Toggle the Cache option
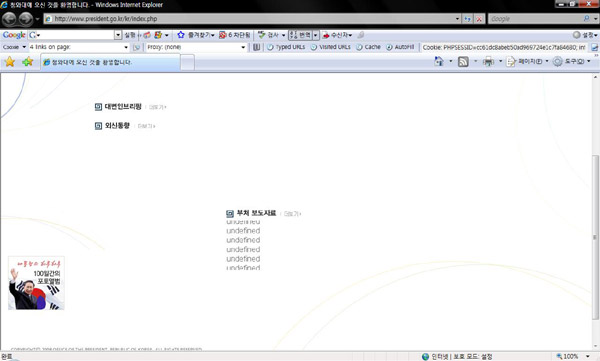 (368, 47)
